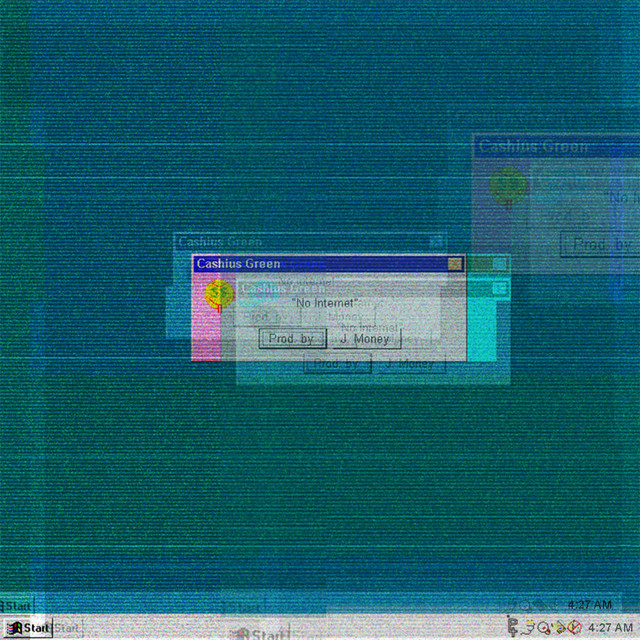Click the red prohibited-circle tray icon beside the clock
640x640 pixels.
(x=575, y=627)
